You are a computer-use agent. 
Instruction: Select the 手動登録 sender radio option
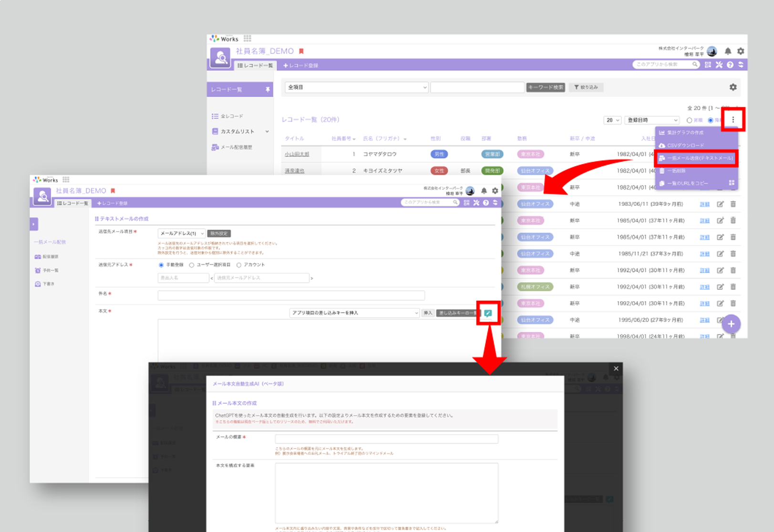(x=161, y=265)
